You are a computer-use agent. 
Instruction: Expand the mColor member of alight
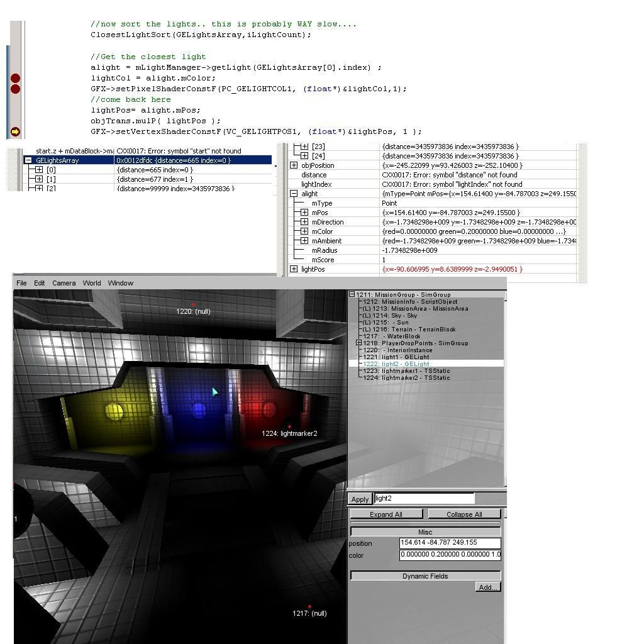(304, 231)
